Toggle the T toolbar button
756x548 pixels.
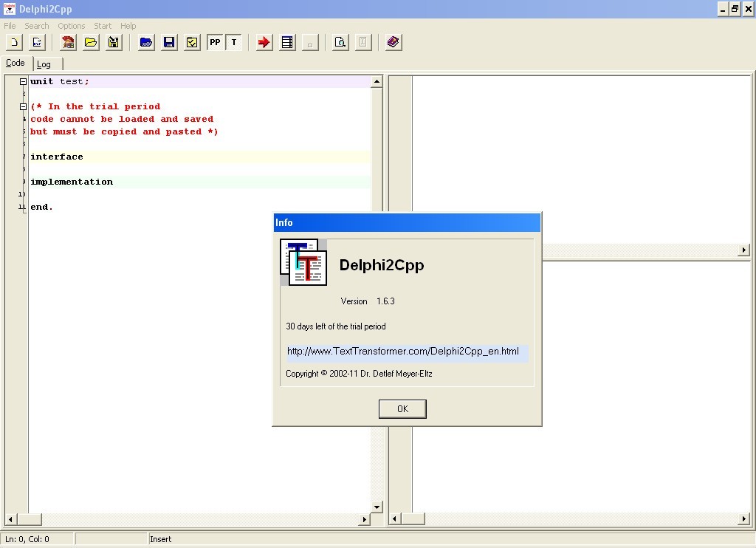(234, 42)
